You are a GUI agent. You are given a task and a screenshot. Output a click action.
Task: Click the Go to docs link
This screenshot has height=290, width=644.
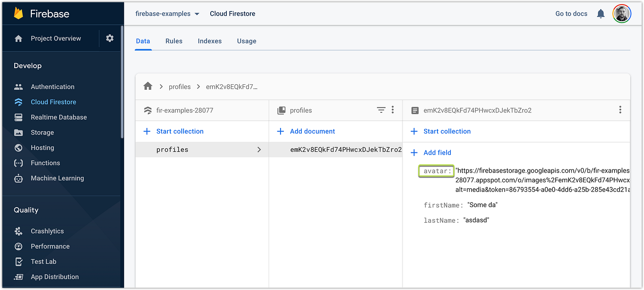point(571,13)
